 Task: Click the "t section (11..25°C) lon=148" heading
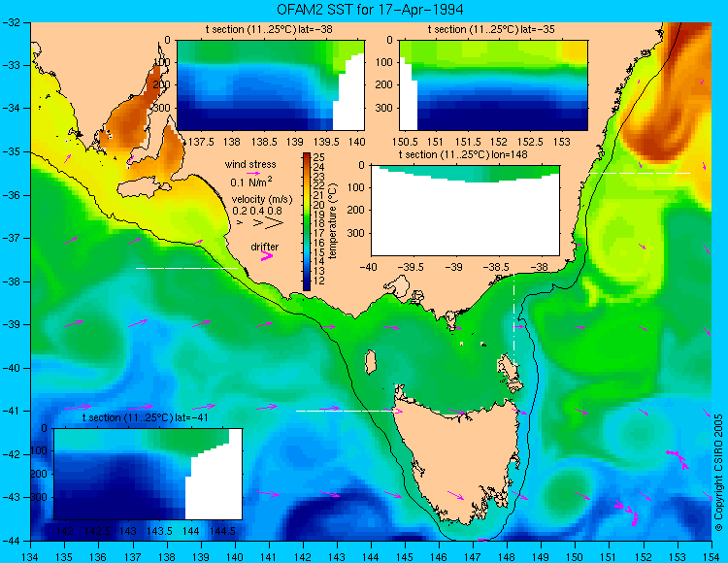coord(463,154)
